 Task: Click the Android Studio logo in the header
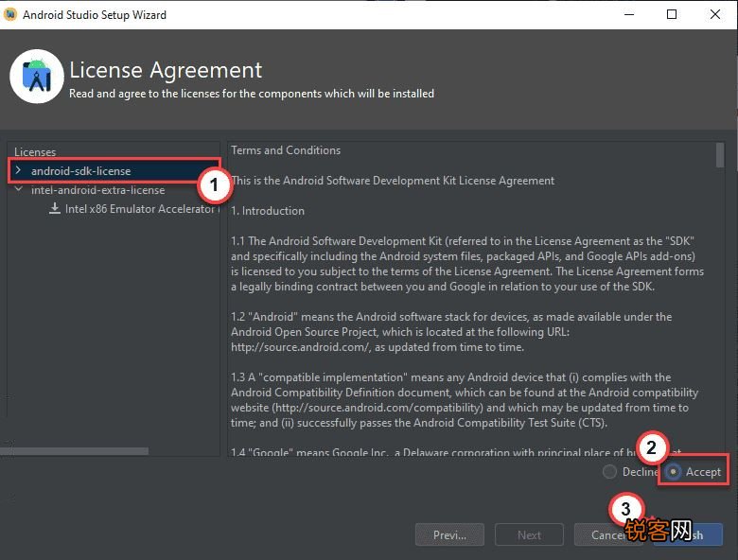[x=37, y=77]
